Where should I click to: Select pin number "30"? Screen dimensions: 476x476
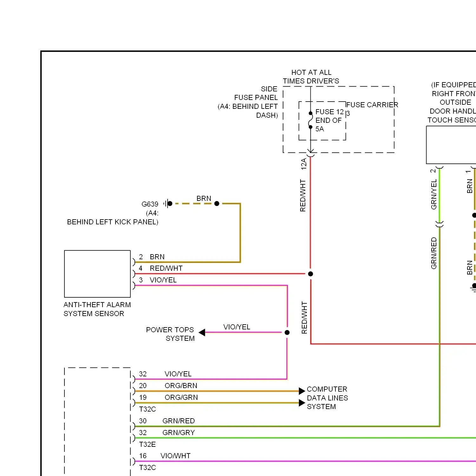click(143, 421)
